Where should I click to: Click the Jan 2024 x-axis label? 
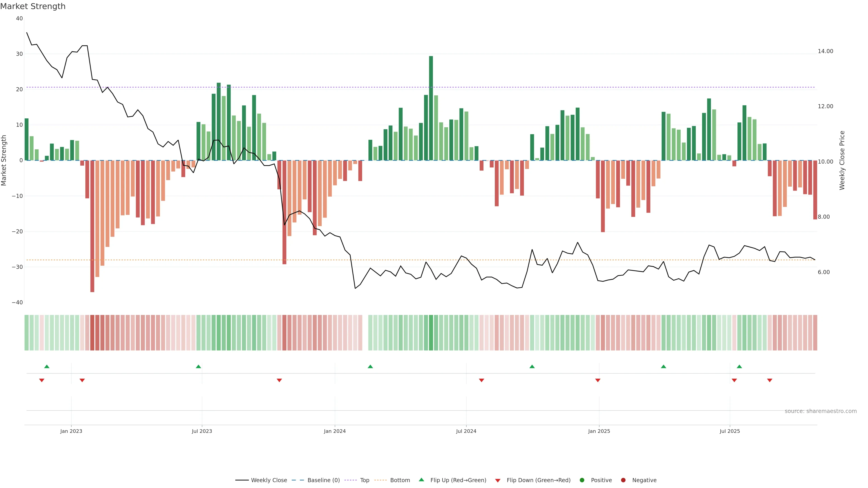pyautogui.click(x=335, y=431)
